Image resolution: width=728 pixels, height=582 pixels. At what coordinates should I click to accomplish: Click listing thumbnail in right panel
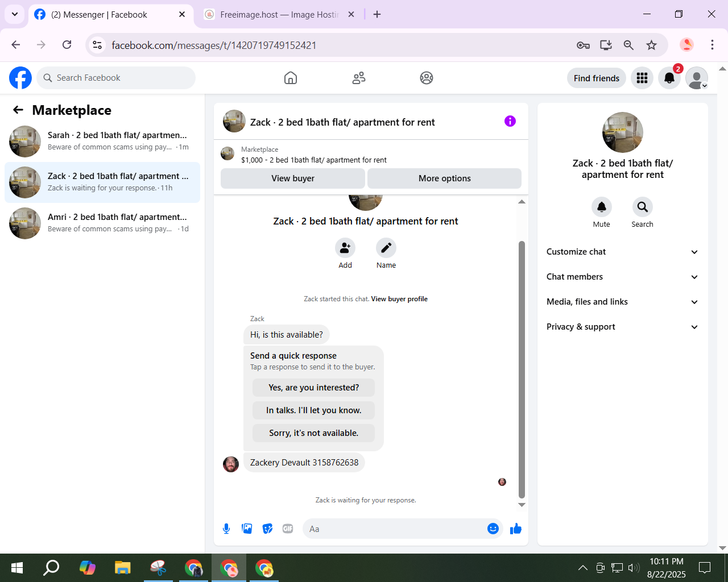point(623,132)
